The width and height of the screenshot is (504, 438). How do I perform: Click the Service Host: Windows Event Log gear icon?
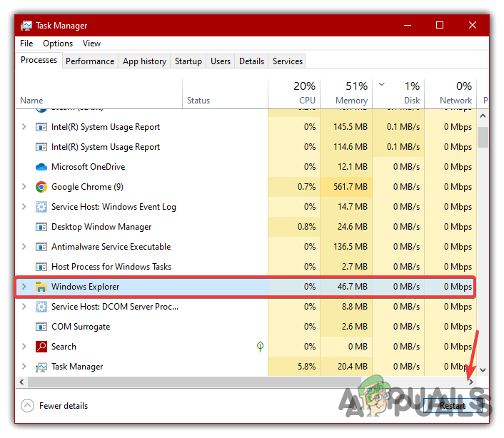pyautogui.click(x=41, y=207)
